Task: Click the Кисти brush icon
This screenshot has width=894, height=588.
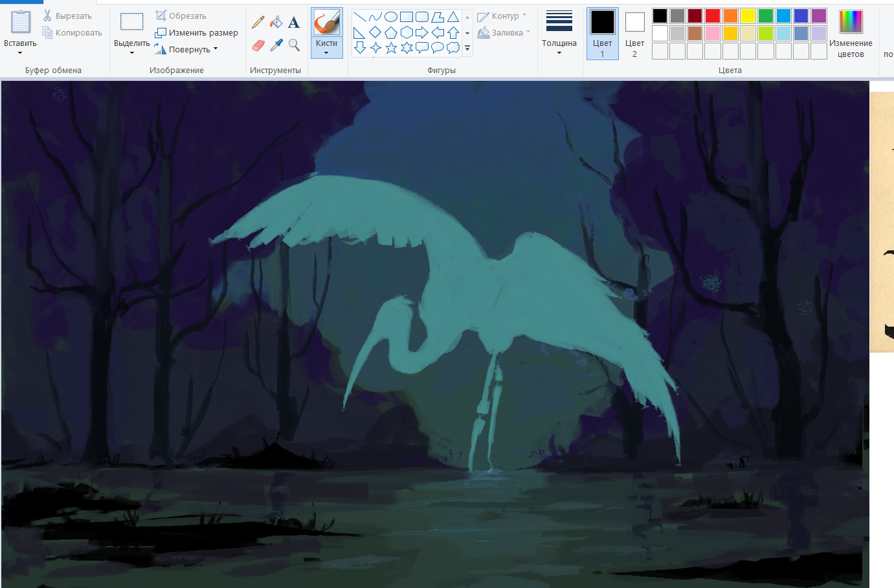Action: 326,23
